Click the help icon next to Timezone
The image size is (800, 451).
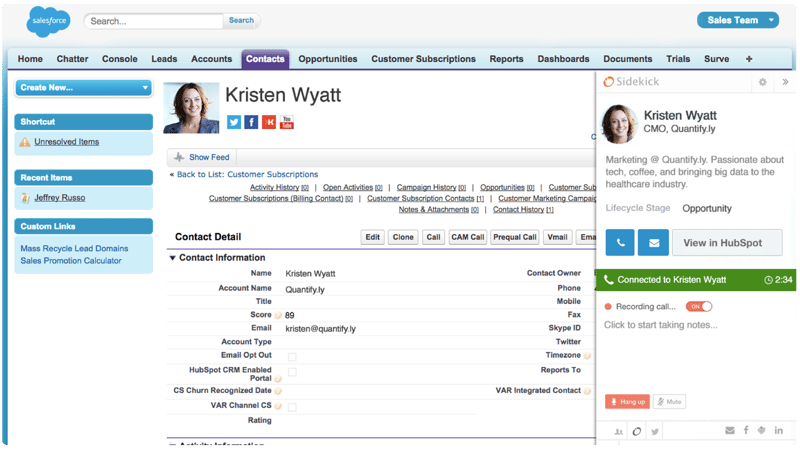coord(587,356)
